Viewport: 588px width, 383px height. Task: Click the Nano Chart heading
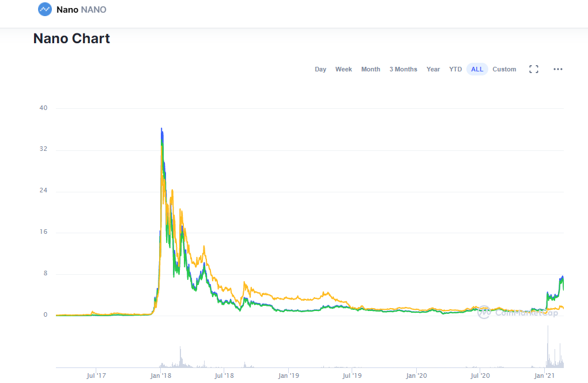point(71,39)
